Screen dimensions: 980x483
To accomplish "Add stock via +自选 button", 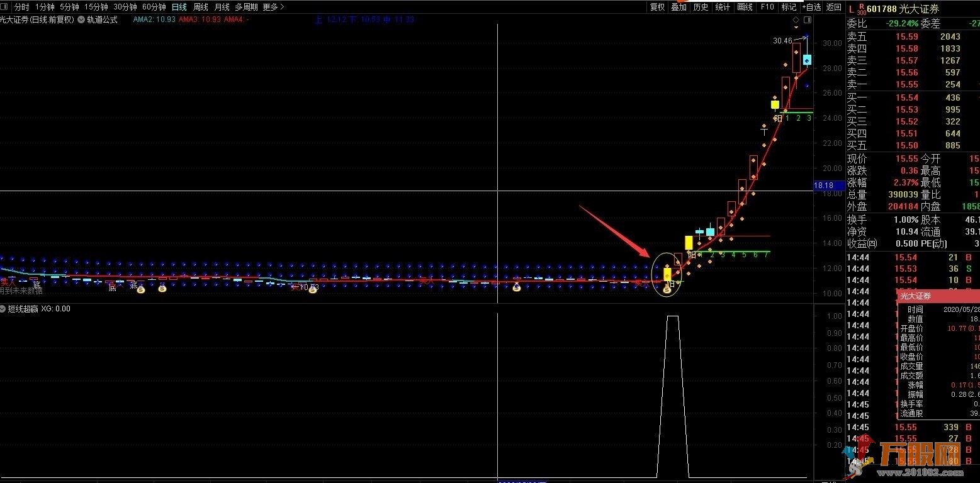I will click(x=811, y=7).
